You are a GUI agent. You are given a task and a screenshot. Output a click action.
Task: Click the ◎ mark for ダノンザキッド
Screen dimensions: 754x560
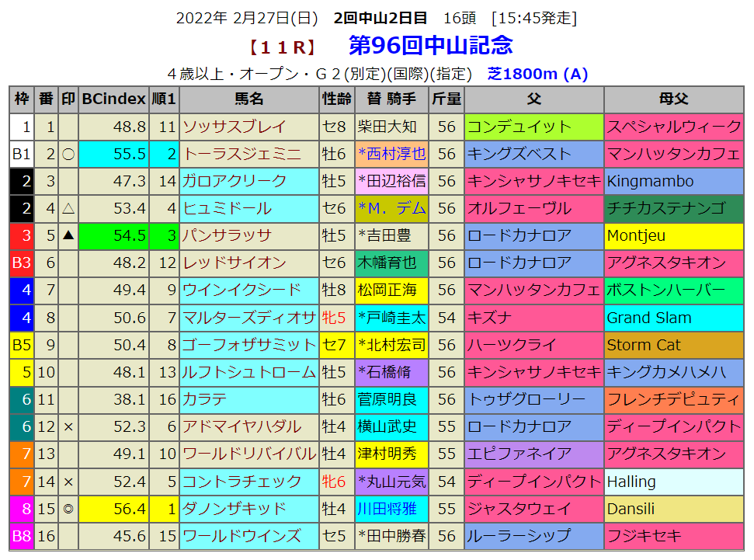click(x=68, y=509)
